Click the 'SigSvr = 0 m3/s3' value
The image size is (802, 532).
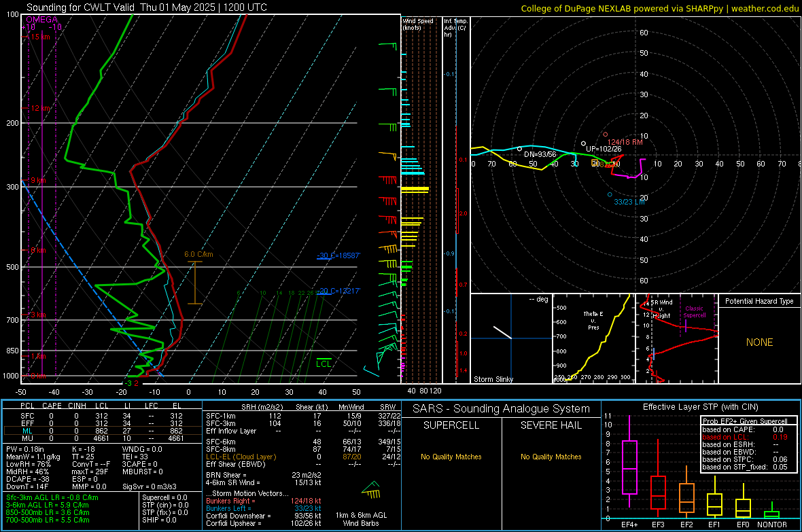click(x=150, y=486)
